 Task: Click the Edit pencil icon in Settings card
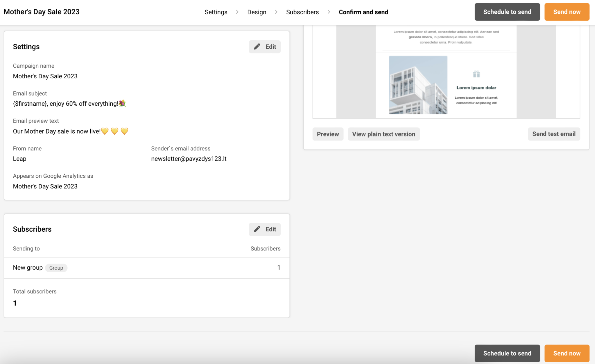[257, 46]
